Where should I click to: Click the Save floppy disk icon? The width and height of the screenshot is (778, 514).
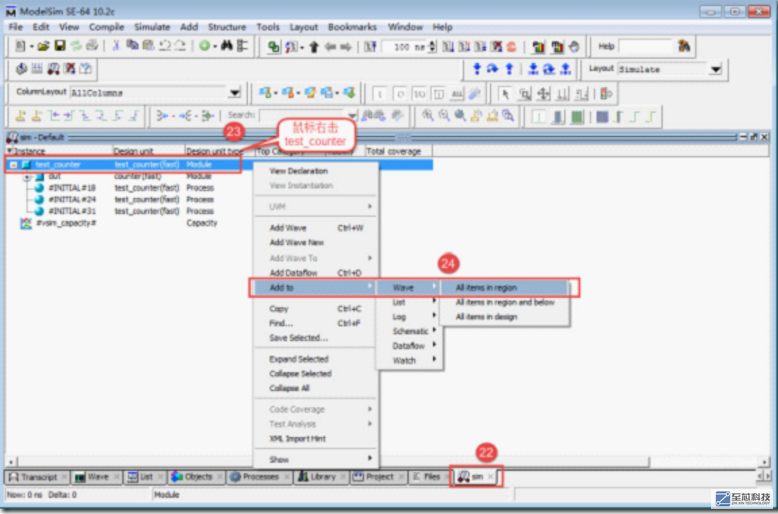point(60,46)
